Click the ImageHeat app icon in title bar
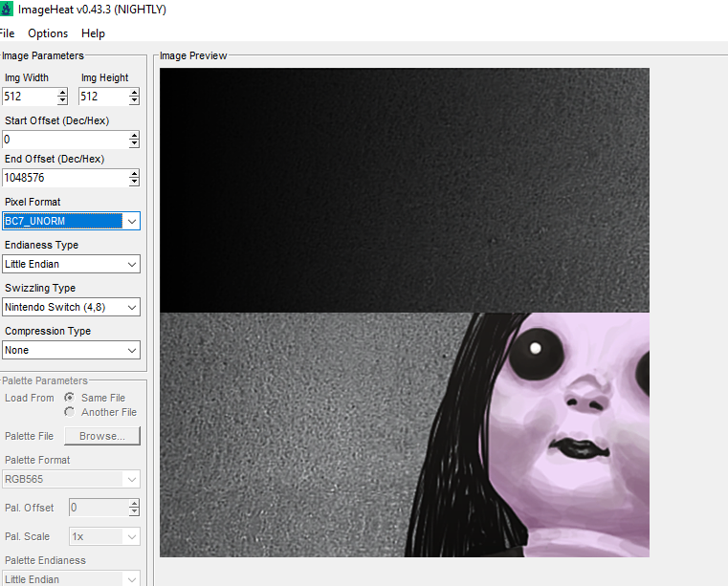Screen dimensions: 728x586 tap(6, 9)
